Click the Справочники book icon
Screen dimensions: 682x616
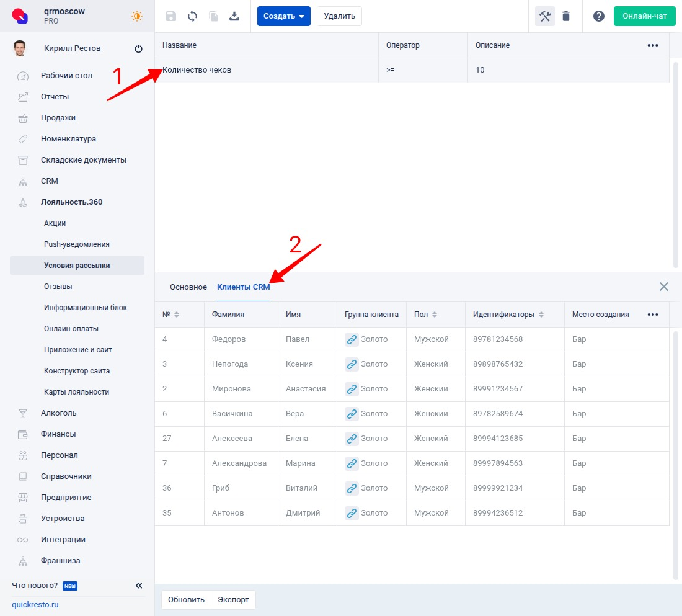(22, 476)
